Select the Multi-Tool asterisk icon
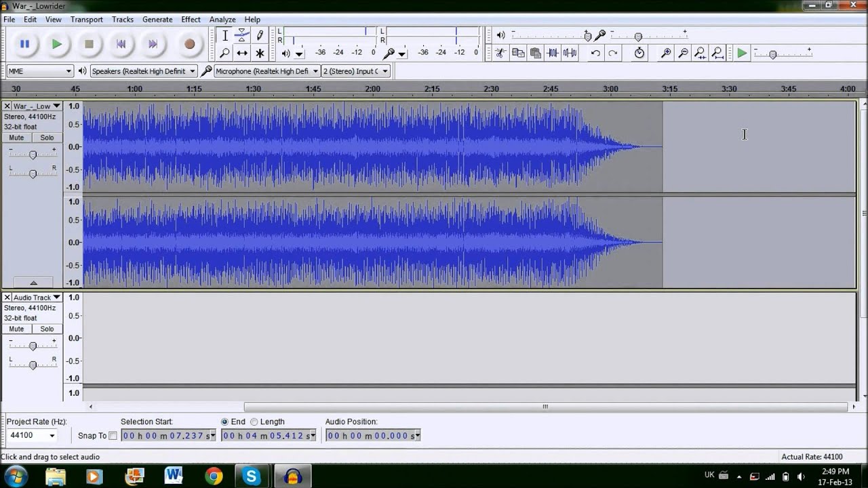 259,53
